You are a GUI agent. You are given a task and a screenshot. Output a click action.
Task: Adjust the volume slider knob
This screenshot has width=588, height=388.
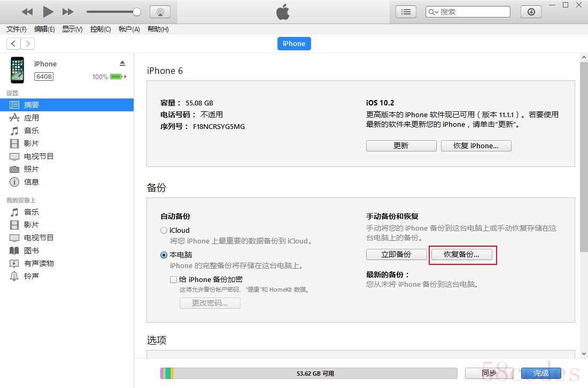click(137, 12)
